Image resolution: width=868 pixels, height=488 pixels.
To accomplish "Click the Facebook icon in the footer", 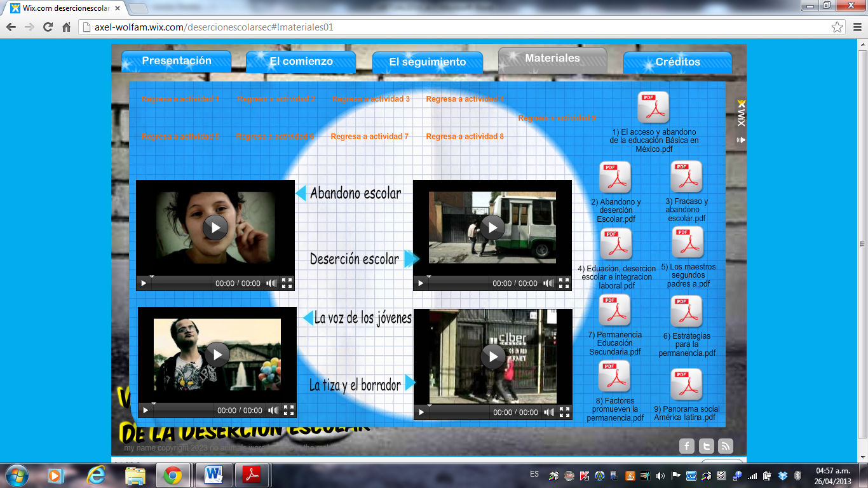I will 687,446.
